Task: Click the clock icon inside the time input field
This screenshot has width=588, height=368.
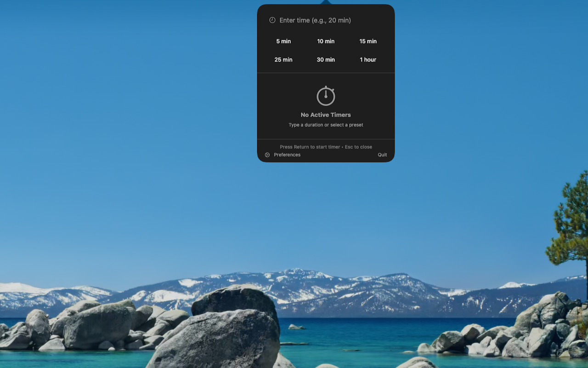Action: coord(271,20)
